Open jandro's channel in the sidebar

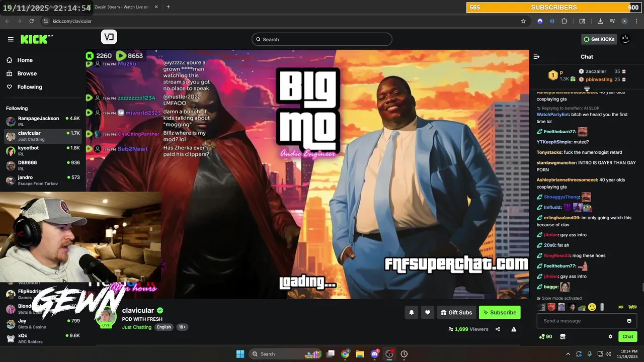(x=43, y=180)
